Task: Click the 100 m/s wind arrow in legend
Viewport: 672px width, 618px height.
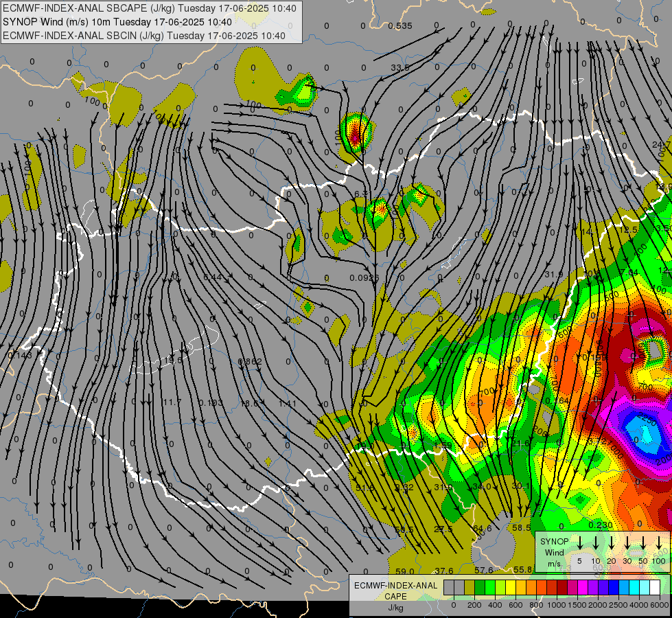Action: pyautogui.click(x=659, y=542)
